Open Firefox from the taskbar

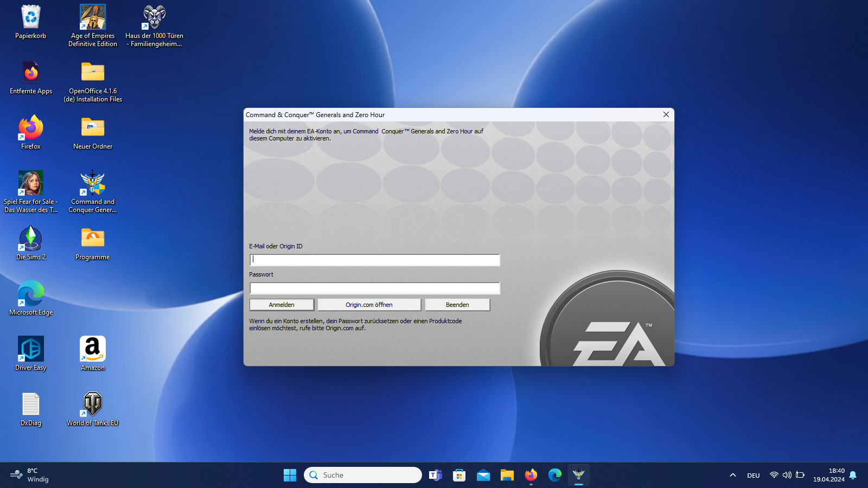point(531,475)
